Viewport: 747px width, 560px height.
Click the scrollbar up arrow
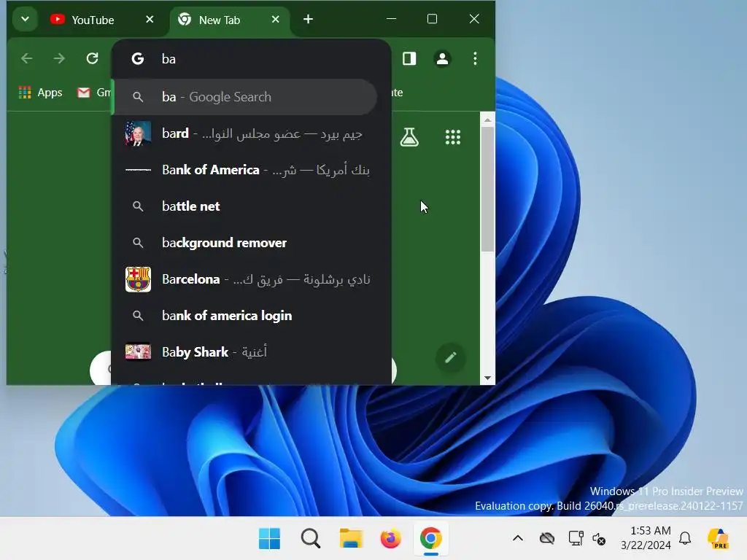pos(487,120)
